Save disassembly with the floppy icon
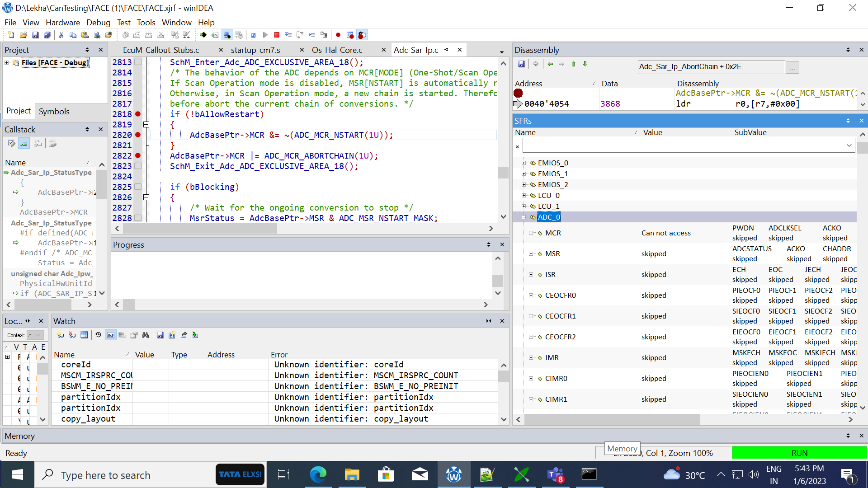The width and height of the screenshot is (868, 488). click(521, 64)
